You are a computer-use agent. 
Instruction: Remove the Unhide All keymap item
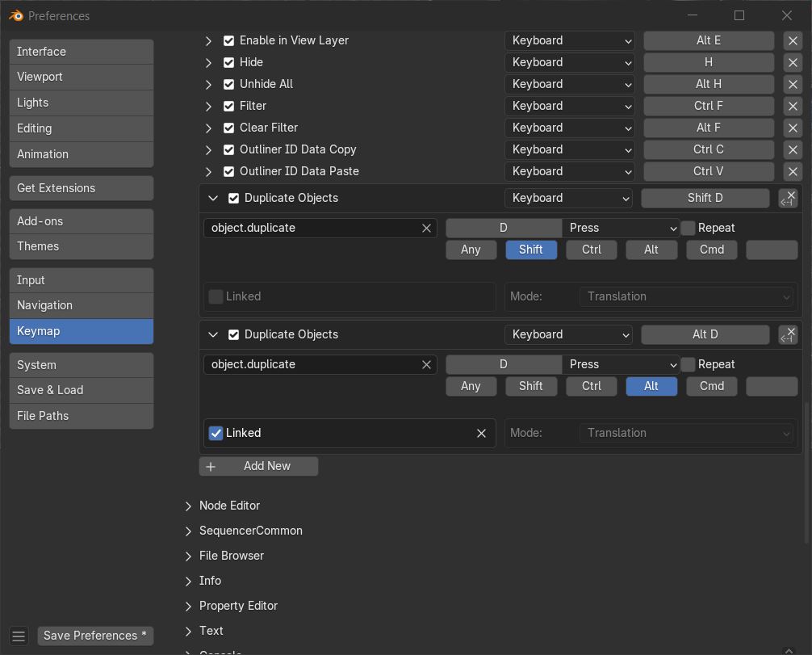793,84
